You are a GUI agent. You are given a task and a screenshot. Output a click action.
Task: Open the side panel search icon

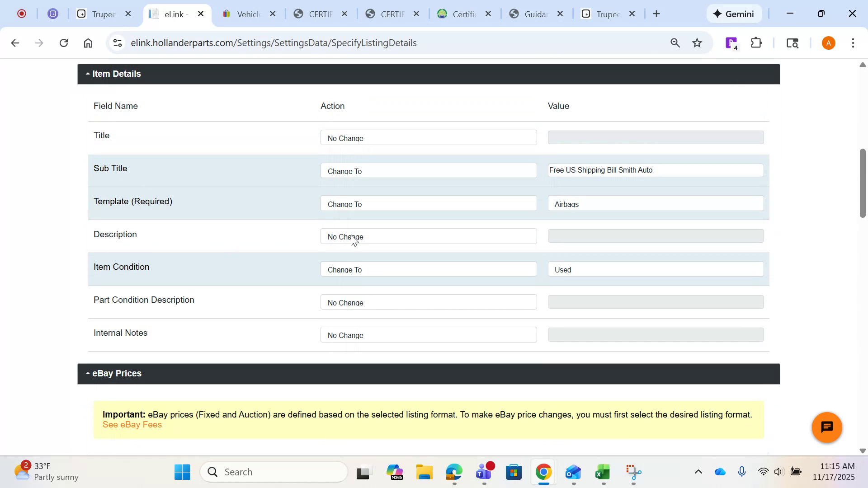tap(793, 43)
